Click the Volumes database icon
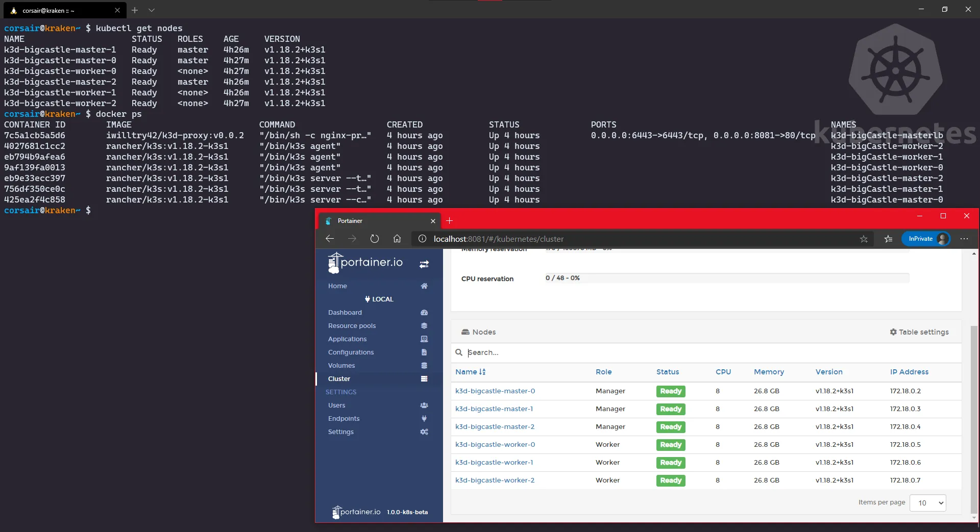Viewport: 980px width, 532px height. point(424,366)
